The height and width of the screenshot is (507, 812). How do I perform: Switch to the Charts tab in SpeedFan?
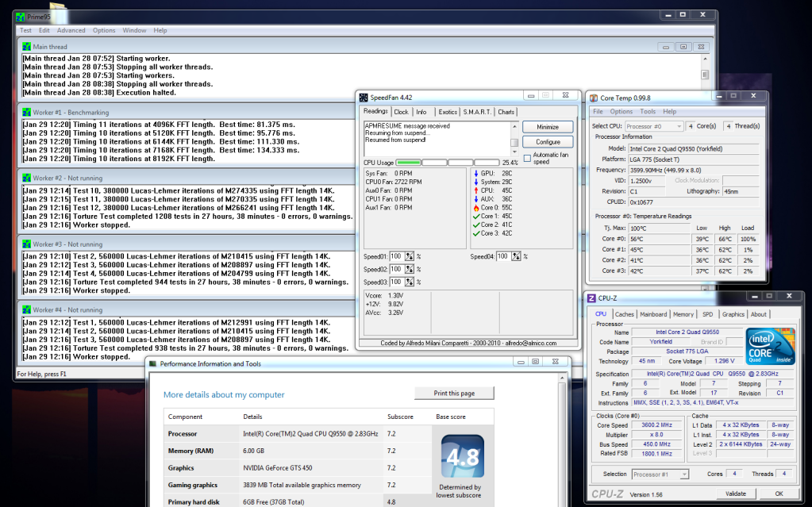coord(506,112)
